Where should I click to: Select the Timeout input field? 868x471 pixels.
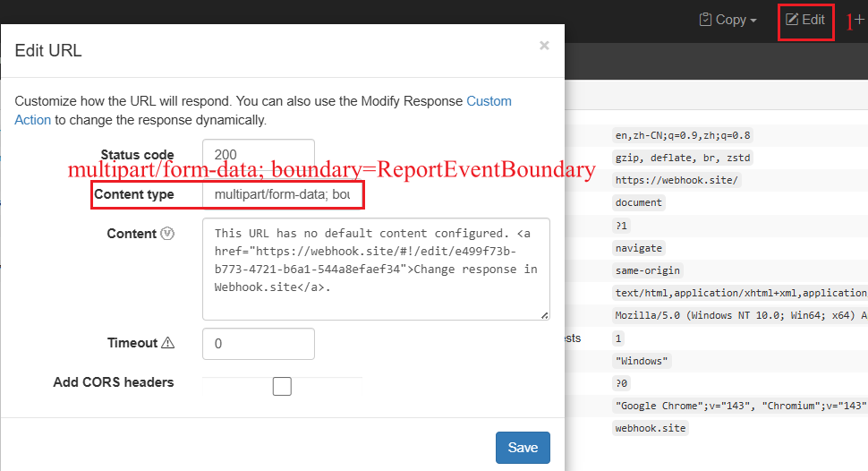pos(259,344)
